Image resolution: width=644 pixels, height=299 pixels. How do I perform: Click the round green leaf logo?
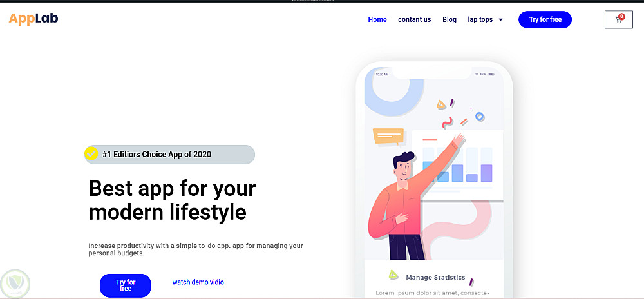point(16,284)
